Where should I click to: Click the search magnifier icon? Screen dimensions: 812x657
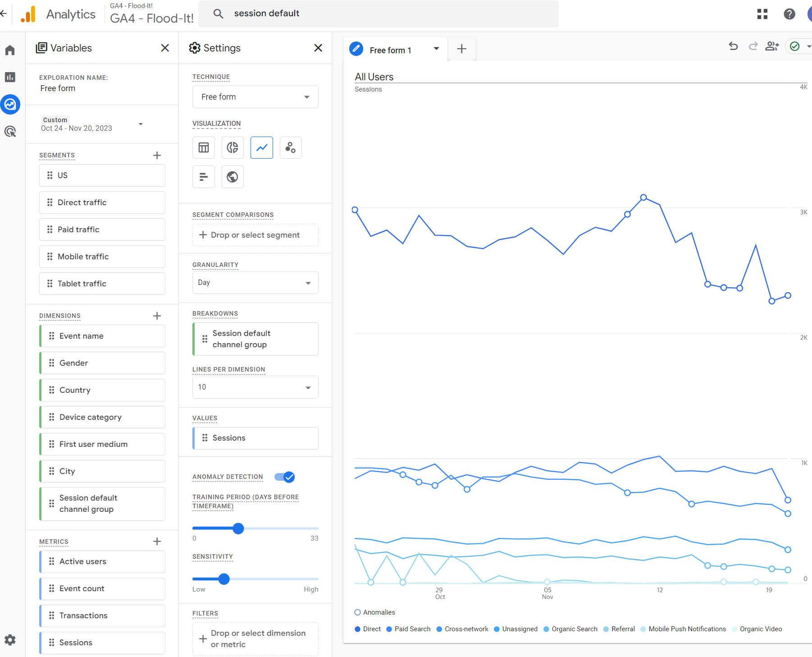(x=219, y=14)
